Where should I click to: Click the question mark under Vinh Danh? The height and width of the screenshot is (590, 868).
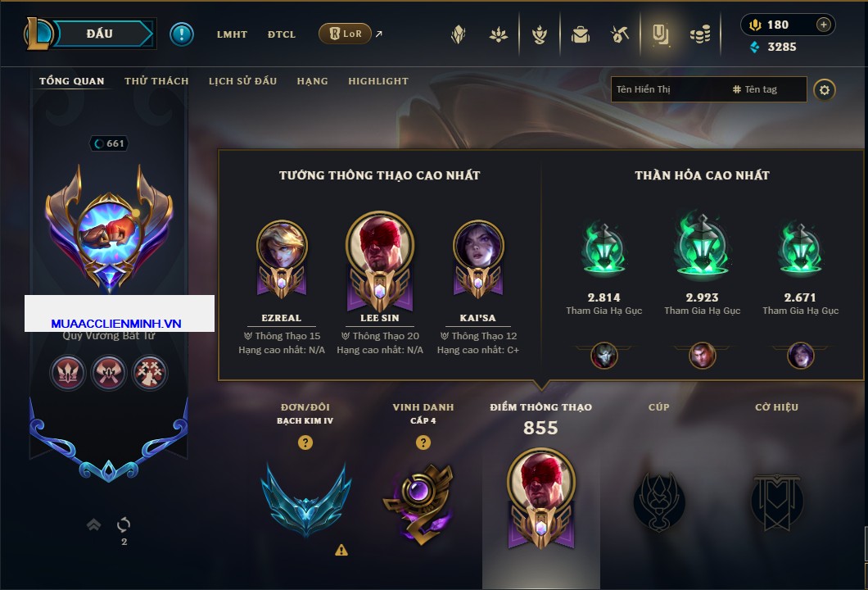coord(423,442)
